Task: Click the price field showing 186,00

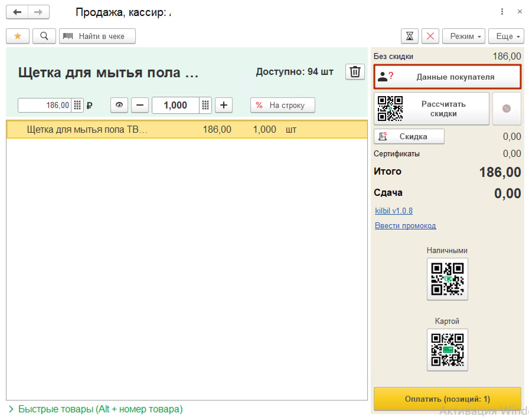Action: pyautogui.click(x=45, y=105)
